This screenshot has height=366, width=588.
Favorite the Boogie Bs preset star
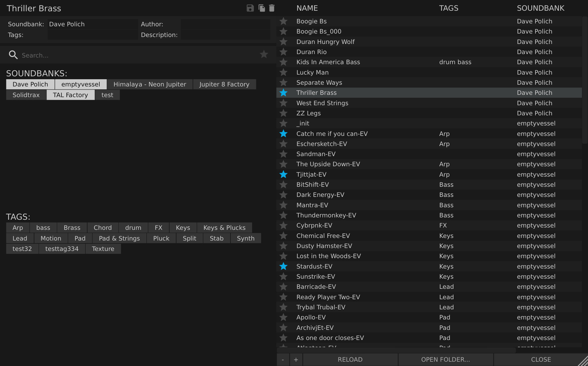coord(284,21)
